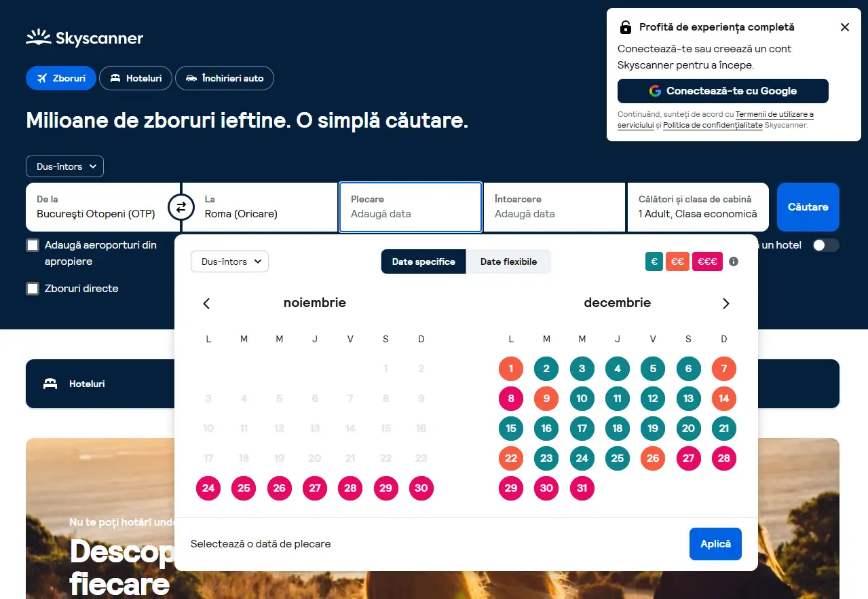Open price legend info icon
This screenshot has height=599, width=868.
734,261
